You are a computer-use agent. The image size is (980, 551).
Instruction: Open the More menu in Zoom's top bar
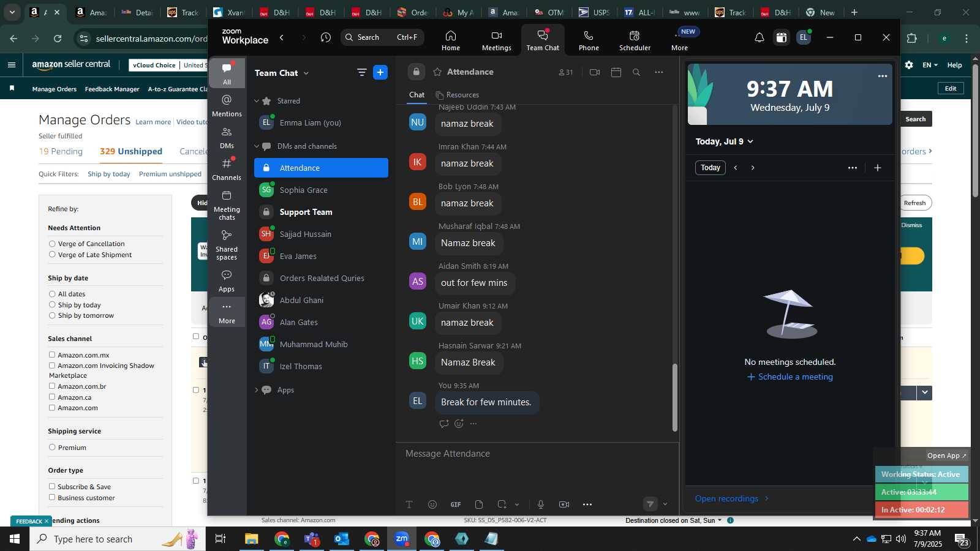[x=679, y=40]
